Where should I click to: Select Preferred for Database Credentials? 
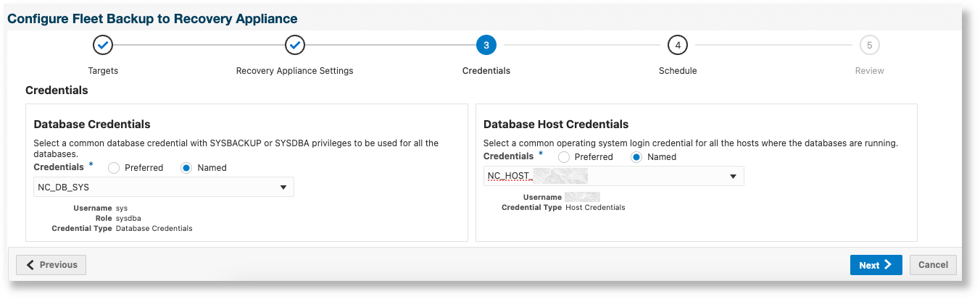point(114,168)
